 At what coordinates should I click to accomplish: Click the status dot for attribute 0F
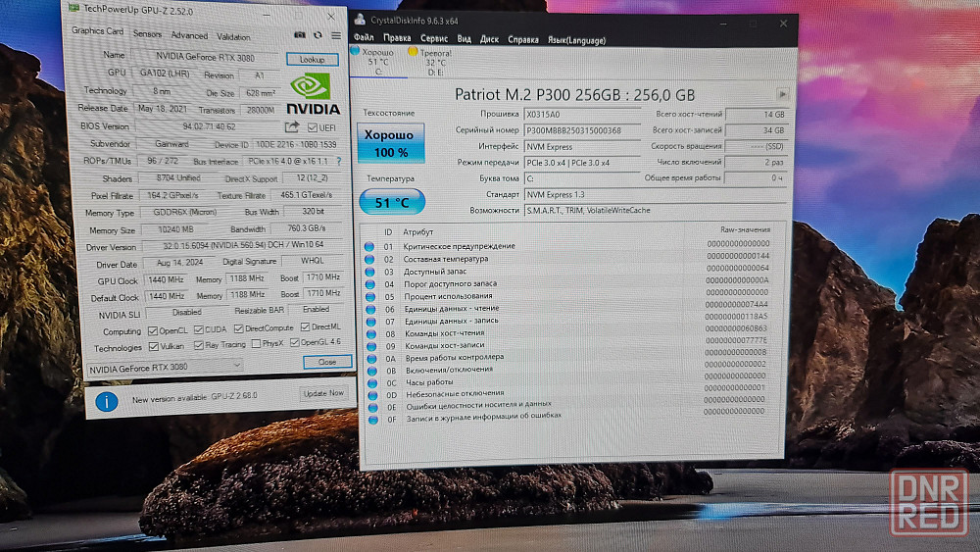click(x=373, y=420)
